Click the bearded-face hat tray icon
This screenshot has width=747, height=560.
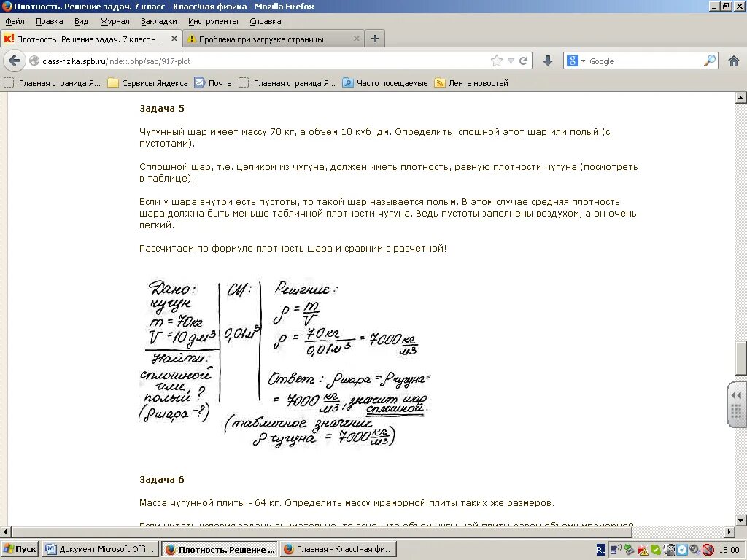[x=669, y=550]
